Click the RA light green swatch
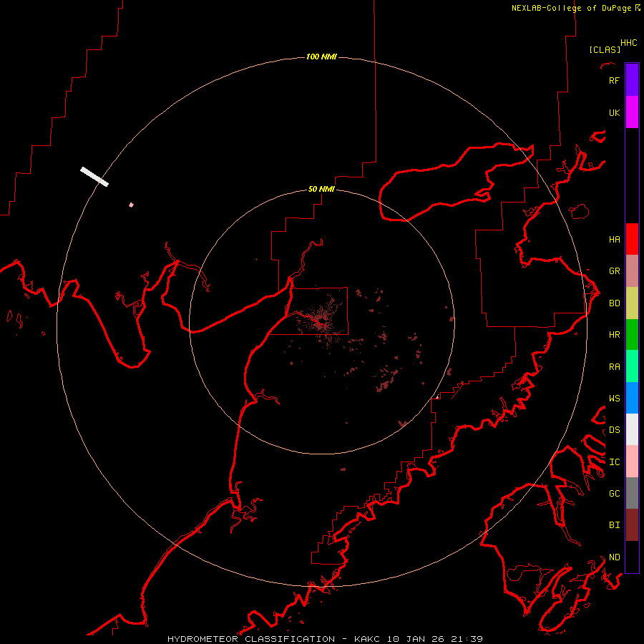This screenshot has width=644, height=644. pos(632,366)
